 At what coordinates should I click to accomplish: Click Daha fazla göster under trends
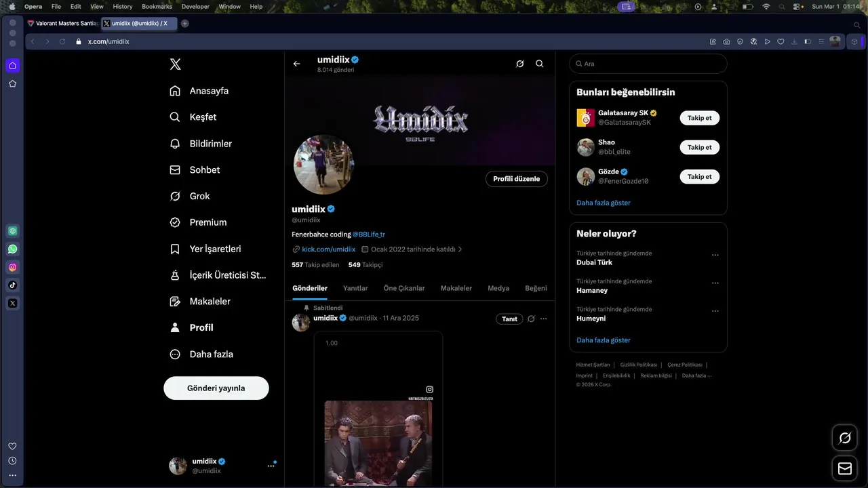pos(604,340)
